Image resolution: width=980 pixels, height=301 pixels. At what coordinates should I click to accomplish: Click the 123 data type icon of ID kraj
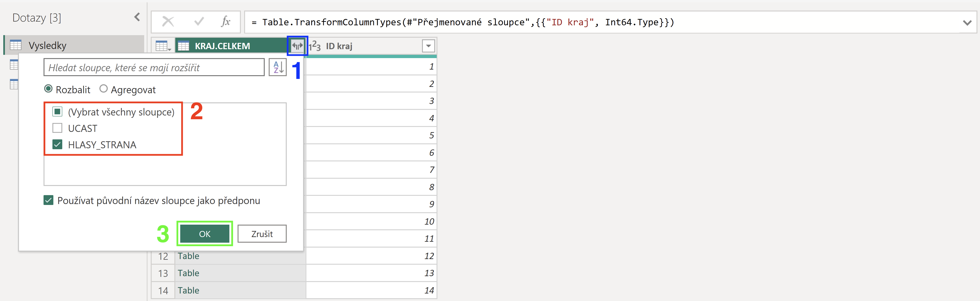tap(315, 46)
